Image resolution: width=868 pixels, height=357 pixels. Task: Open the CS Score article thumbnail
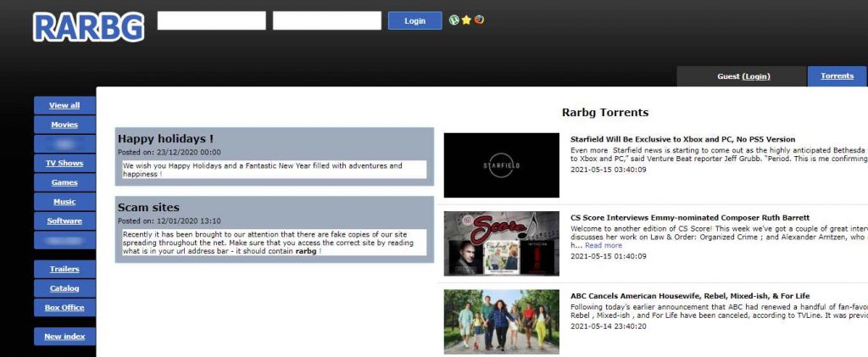click(x=502, y=243)
